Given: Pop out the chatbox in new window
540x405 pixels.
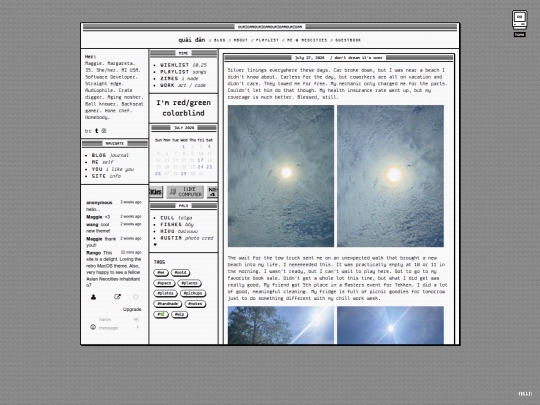Looking at the screenshot, I should tap(117, 297).
